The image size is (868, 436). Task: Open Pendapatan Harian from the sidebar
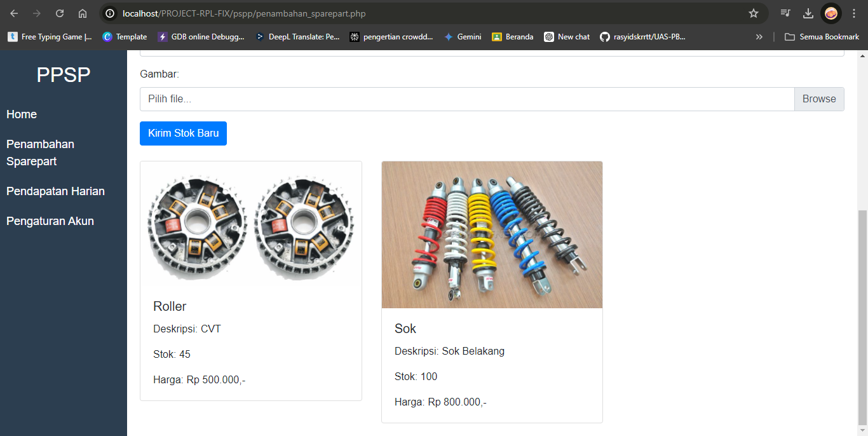coord(55,191)
